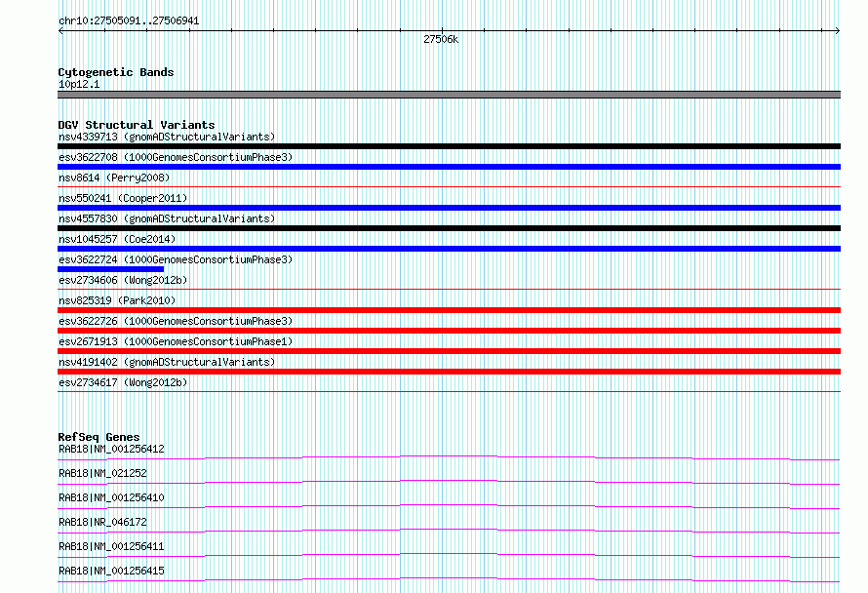The height and width of the screenshot is (593, 868).
Task: Select the DGV Structural Variants track heading
Action: pos(137,125)
